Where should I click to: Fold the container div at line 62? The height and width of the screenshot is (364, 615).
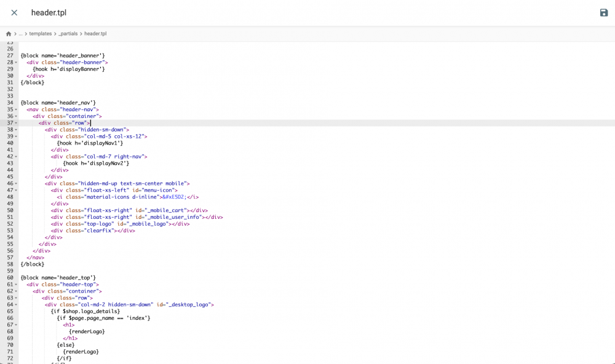[17, 291]
